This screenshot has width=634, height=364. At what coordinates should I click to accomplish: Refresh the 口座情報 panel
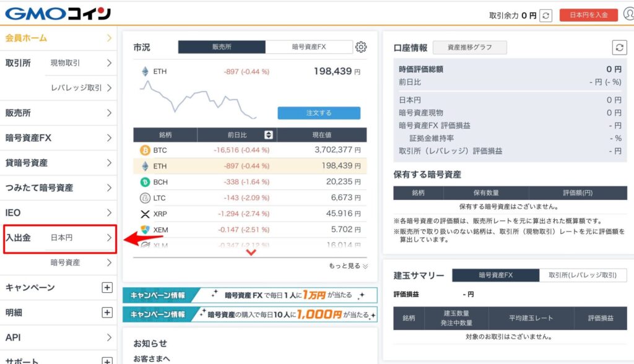619,47
